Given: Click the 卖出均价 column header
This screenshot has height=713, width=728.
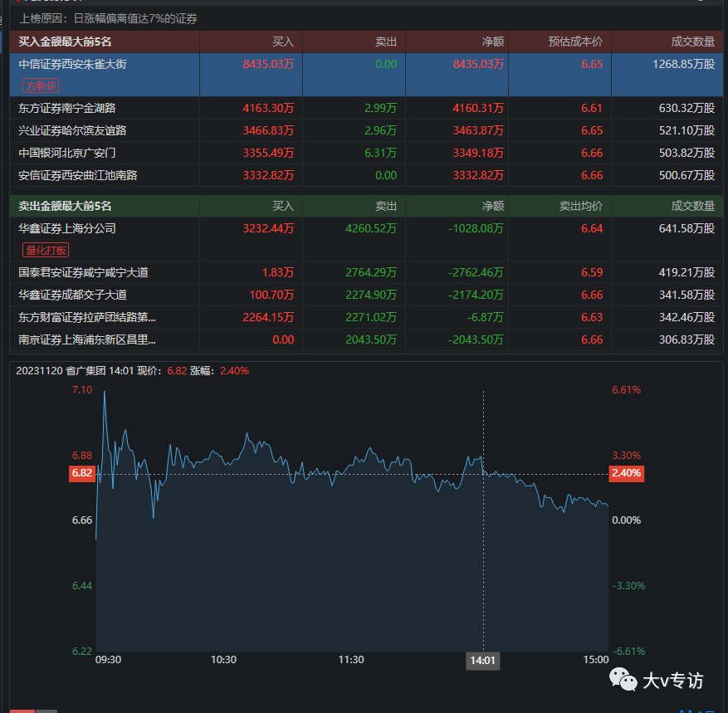Looking at the screenshot, I should coord(581,206).
